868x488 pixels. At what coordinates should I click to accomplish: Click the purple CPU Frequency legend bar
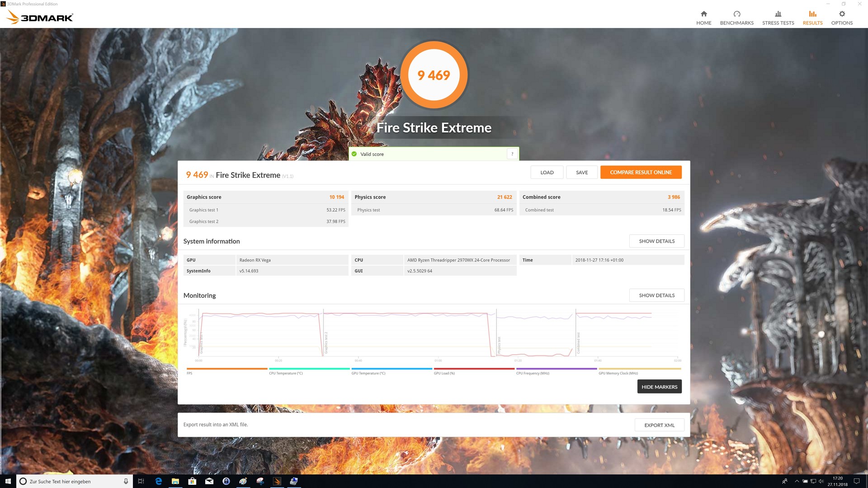pos(557,369)
